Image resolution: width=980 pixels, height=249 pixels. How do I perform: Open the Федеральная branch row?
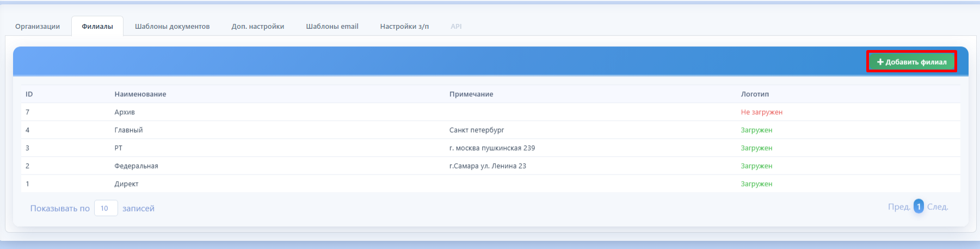pos(491,166)
